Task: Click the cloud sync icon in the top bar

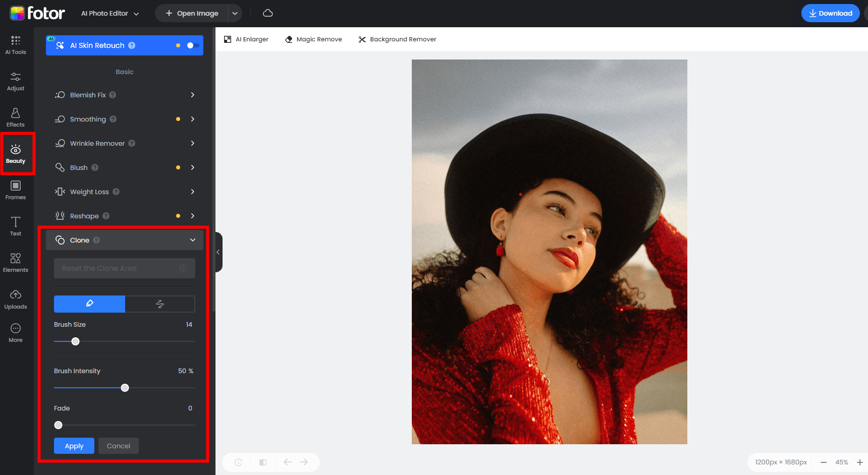Action: point(267,13)
